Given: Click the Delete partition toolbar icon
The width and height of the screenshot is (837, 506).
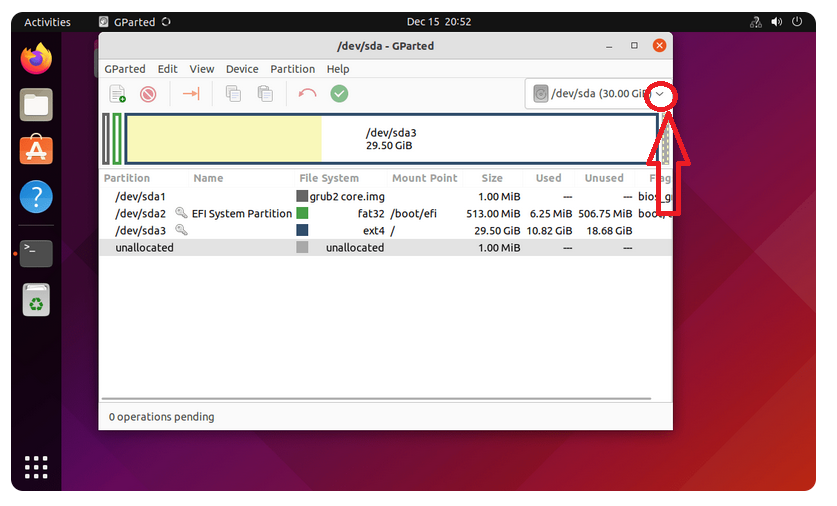Looking at the screenshot, I should click(x=148, y=94).
